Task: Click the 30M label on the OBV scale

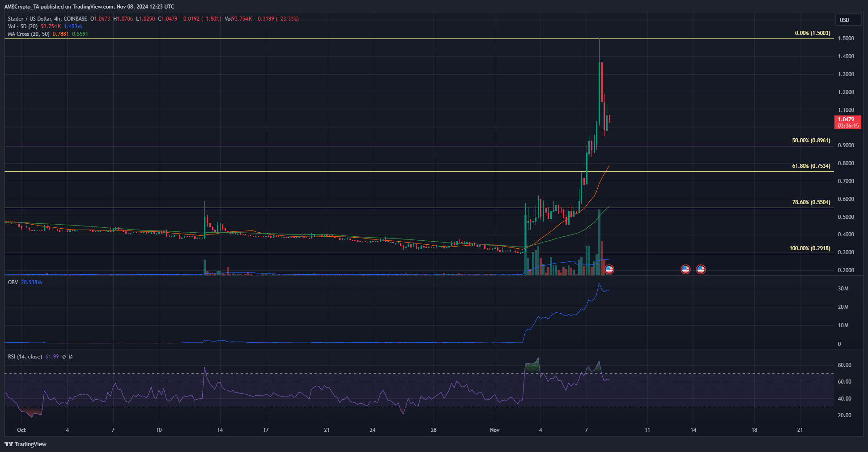Action: click(843, 289)
